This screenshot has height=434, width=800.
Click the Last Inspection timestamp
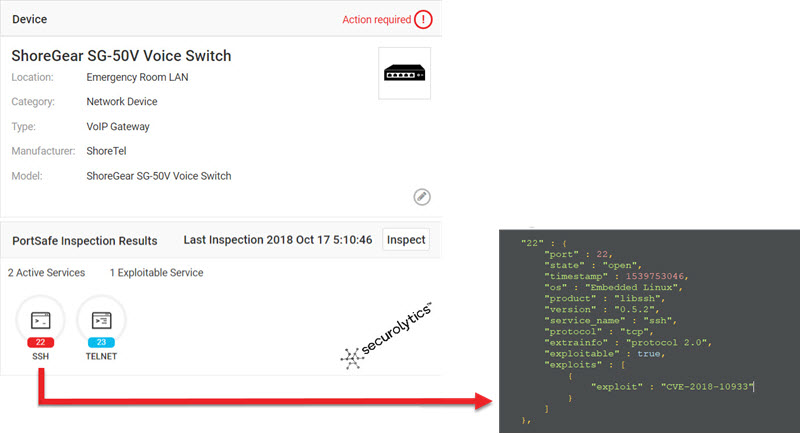point(278,241)
